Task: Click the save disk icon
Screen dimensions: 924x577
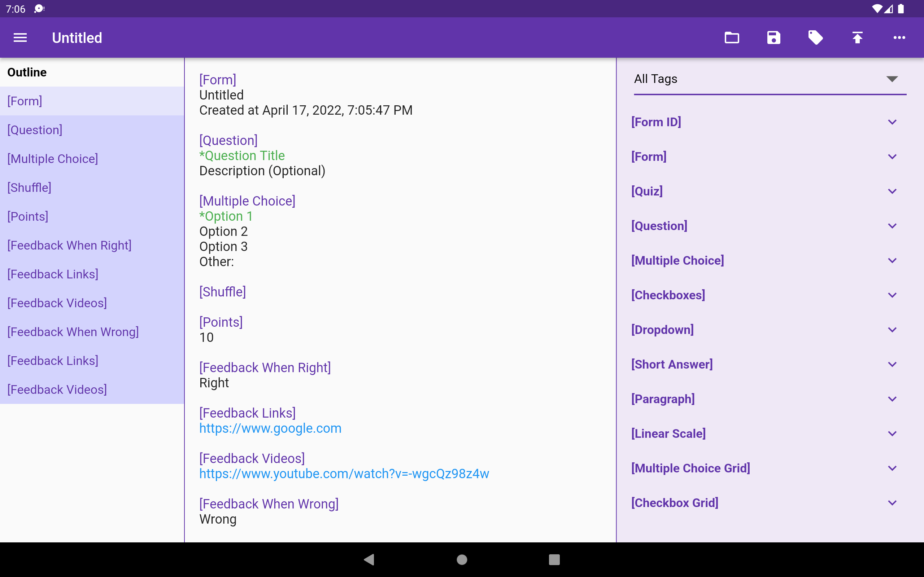Action: (x=773, y=38)
